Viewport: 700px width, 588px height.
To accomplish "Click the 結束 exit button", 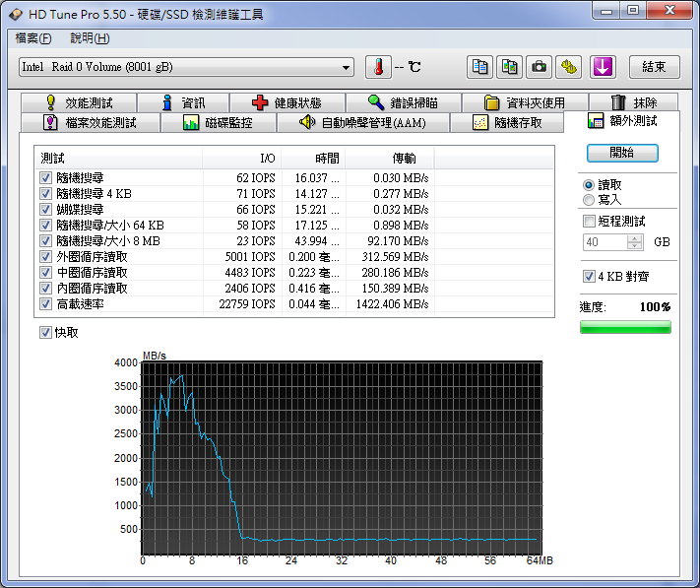I will click(x=654, y=67).
